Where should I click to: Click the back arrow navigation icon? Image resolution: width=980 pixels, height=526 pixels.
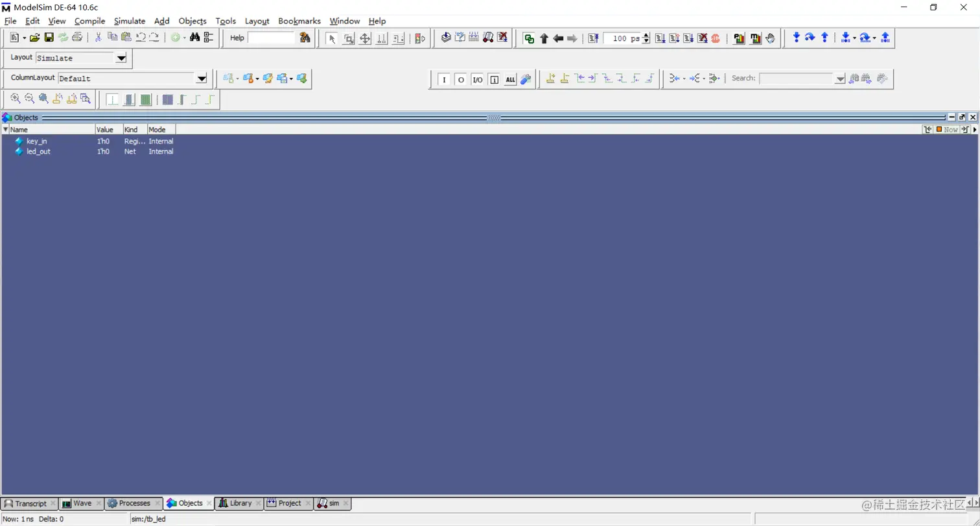pos(558,38)
